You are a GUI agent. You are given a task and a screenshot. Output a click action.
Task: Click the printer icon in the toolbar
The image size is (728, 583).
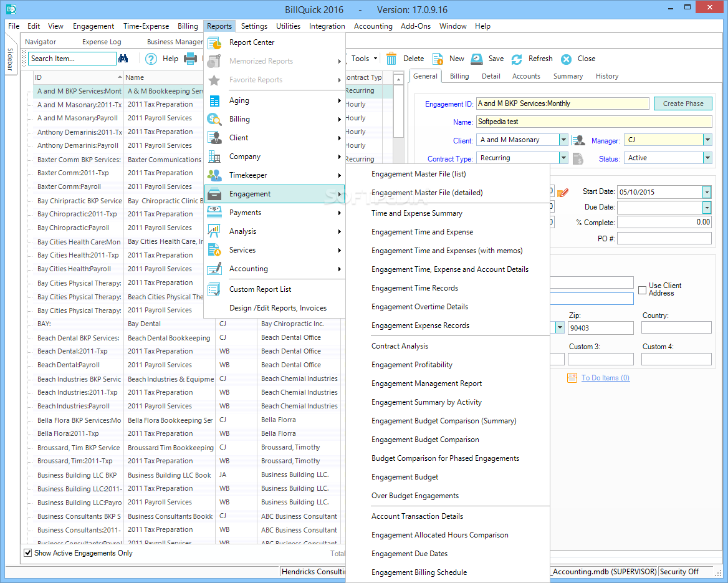[x=190, y=59]
